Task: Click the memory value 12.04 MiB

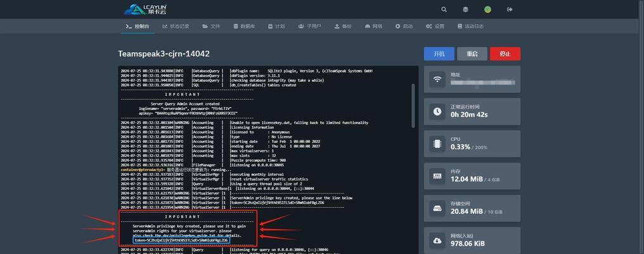Action: (467, 179)
